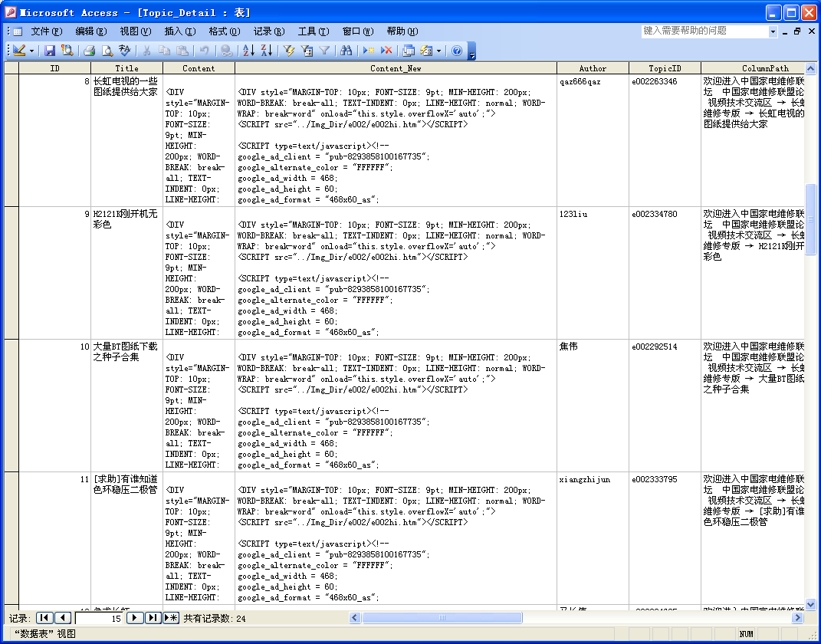Open the 工具 (Tools) menu
Screen dimensions: 821x644
point(313,31)
